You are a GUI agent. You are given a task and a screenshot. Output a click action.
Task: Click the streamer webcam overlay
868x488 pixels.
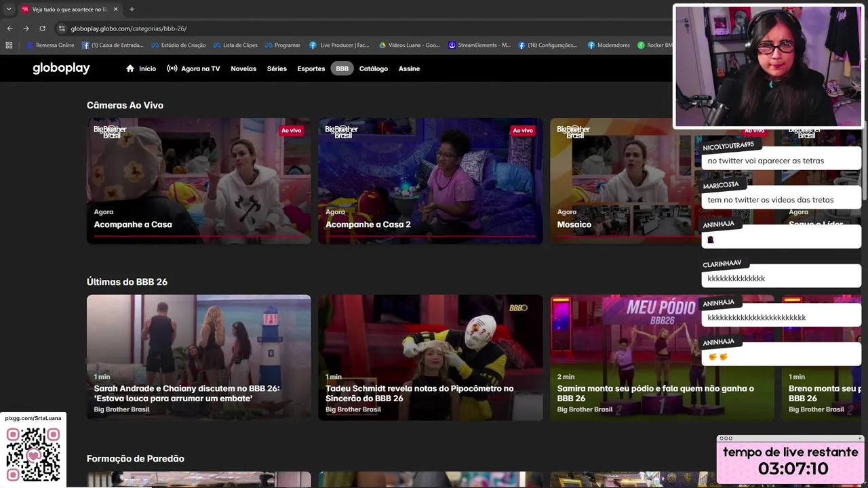coord(768,66)
